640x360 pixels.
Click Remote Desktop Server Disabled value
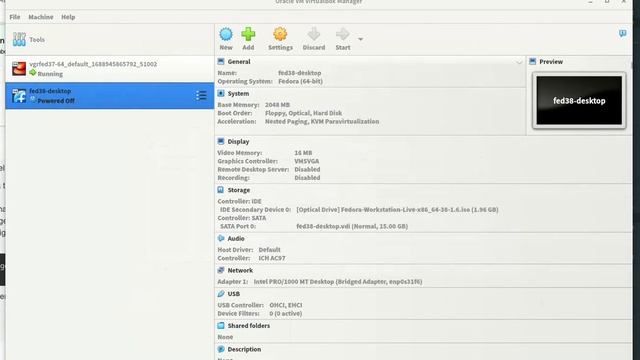coord(307,169)
